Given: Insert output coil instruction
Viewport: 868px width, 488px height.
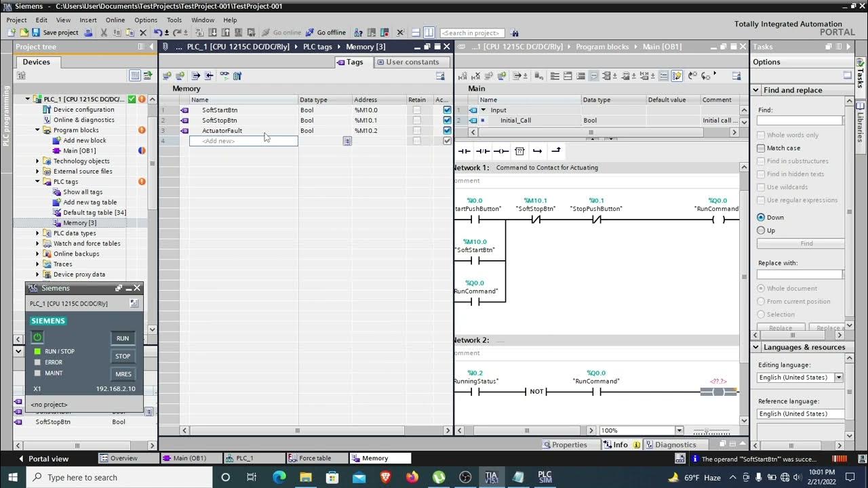Looking at the screenshot, I should point(501,150).
